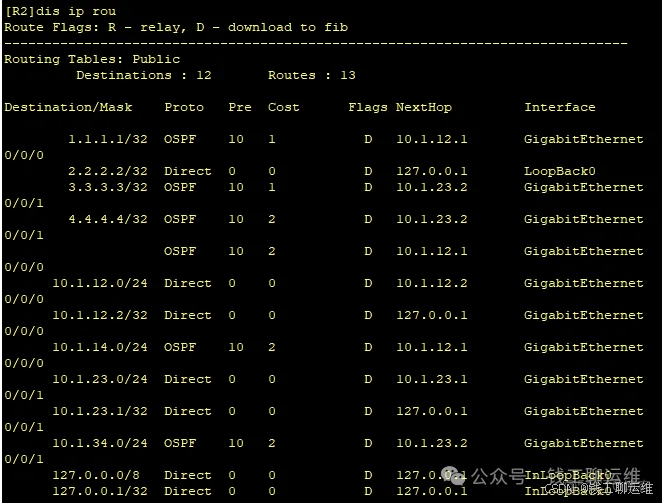Screen dimensions: 662x504
Task: Select destination 1.1.1.1/32
Action: (x=108, y=139)
